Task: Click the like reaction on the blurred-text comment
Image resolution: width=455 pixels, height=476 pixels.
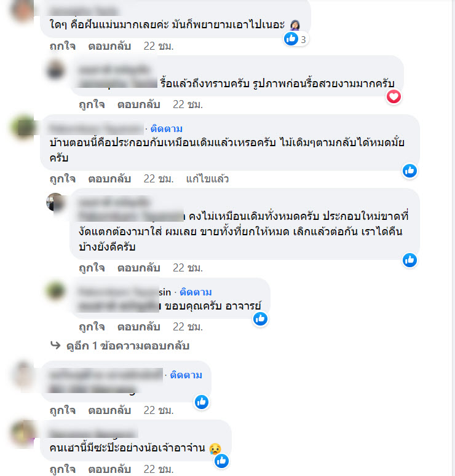Action: pyautogui.click(x=202, y=402)
